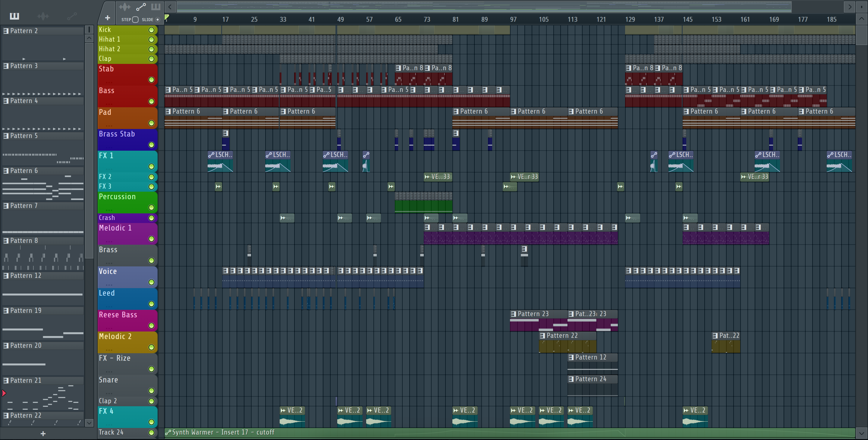Screen dimensions: 868x440
Task: Click the Pattern 21 icon in picker
Action: click(6, 380)
